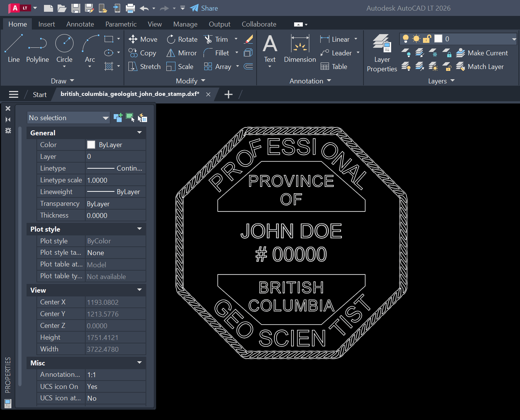This screenshot has height=420, width=520.
Task: Select the Polyline tool
Action: [x=38, y=49]
